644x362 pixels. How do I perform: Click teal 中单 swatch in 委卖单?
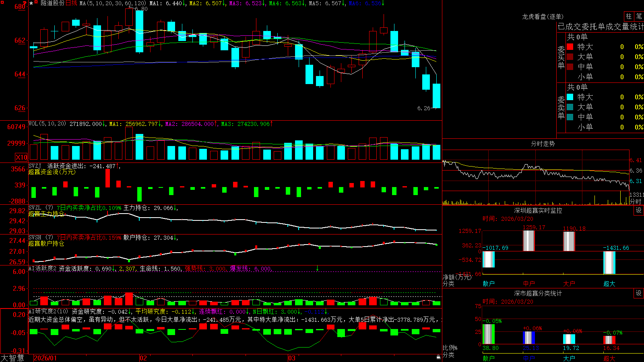570,117
